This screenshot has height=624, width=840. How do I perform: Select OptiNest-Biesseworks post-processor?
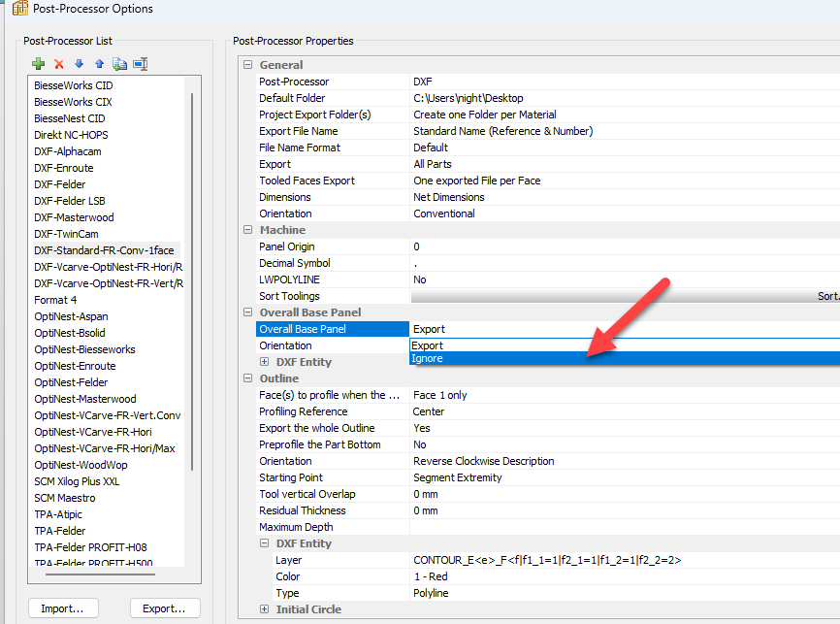84,349
